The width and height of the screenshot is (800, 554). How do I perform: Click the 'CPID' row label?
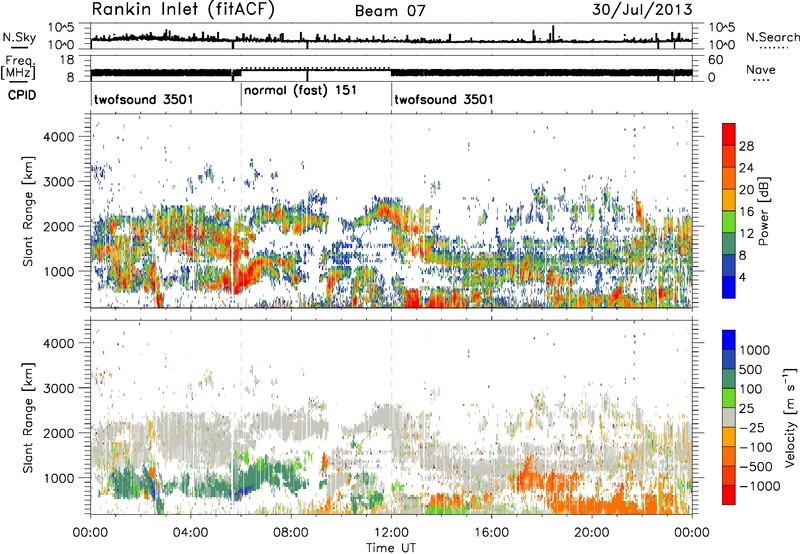[22, 95]
